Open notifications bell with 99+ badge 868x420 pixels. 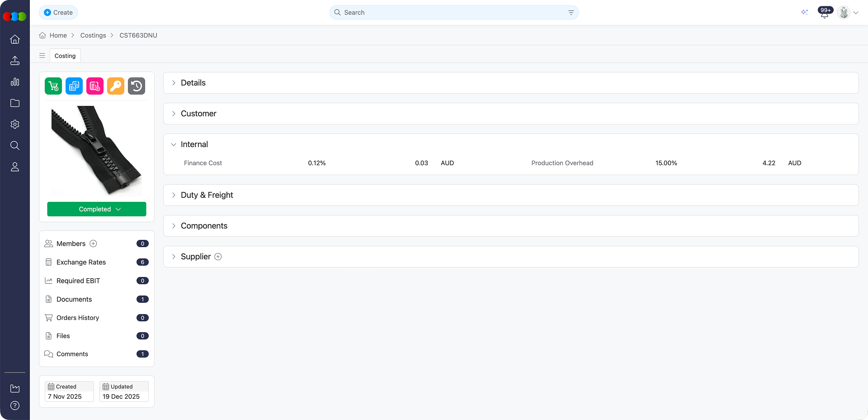(825, 13)
